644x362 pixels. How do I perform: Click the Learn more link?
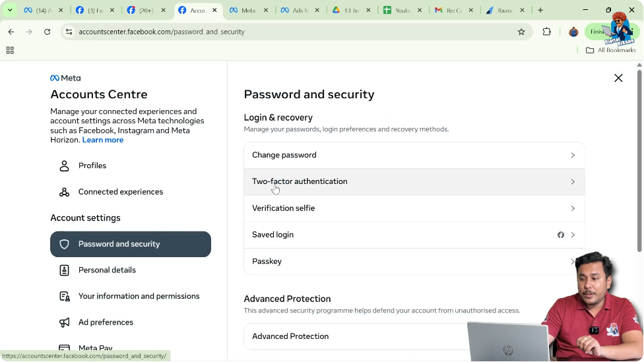[x=103, y=140]
